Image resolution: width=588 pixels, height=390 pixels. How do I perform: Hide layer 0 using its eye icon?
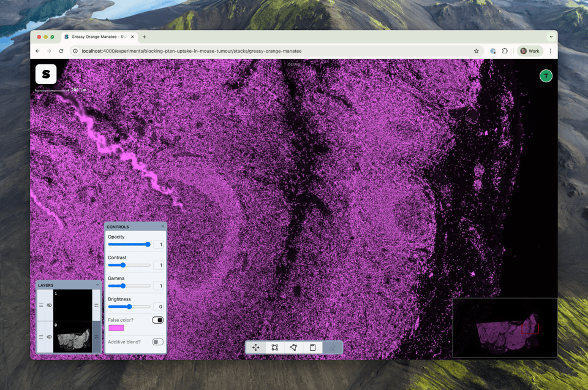pos(50,337)
